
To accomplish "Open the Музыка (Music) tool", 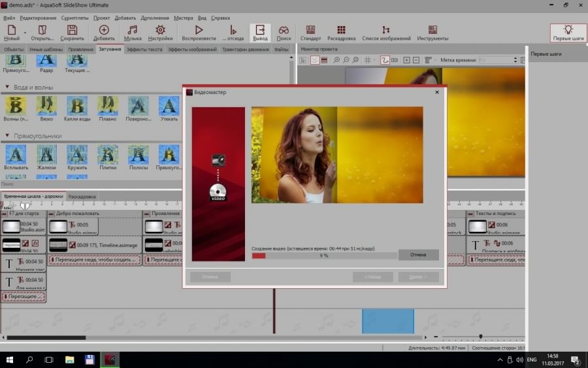I will pyautogui.click(x=133, y=31).
